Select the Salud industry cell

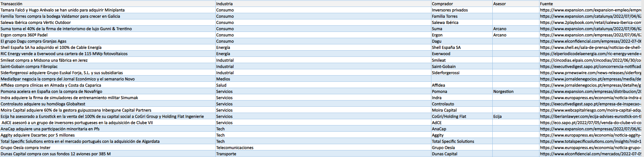click(323, 85)
